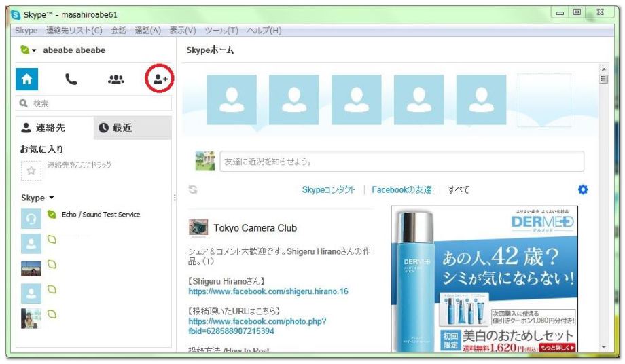Show すべて feed items
Screen dimensions: 625x364
(458, 189)
